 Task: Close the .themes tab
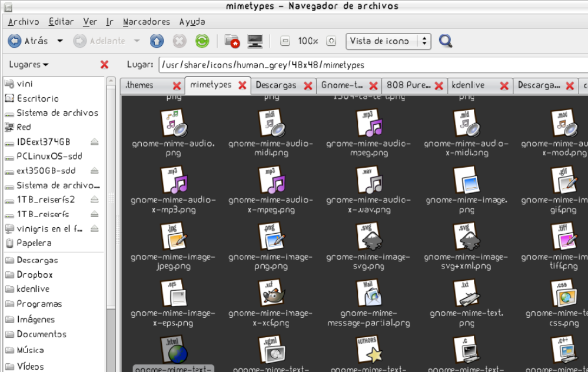(177, 86)
